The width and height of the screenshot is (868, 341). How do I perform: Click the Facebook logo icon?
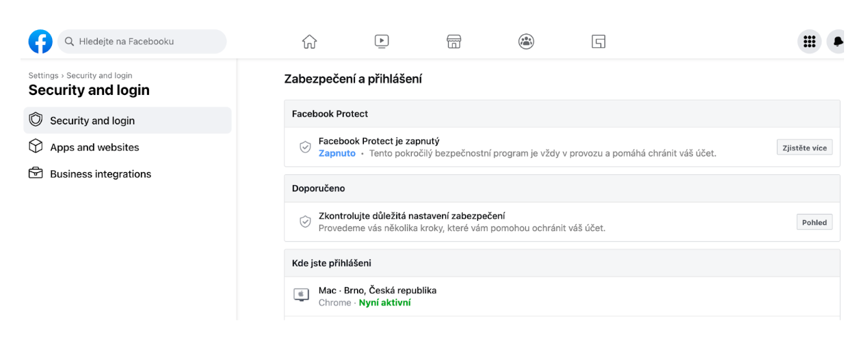(40, 42)
